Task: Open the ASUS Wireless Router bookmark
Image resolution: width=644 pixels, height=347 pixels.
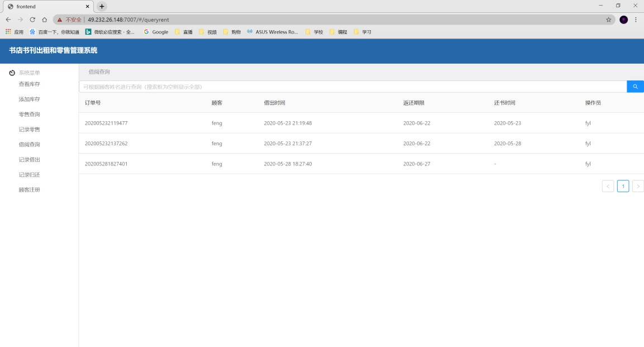Action: 273,32
